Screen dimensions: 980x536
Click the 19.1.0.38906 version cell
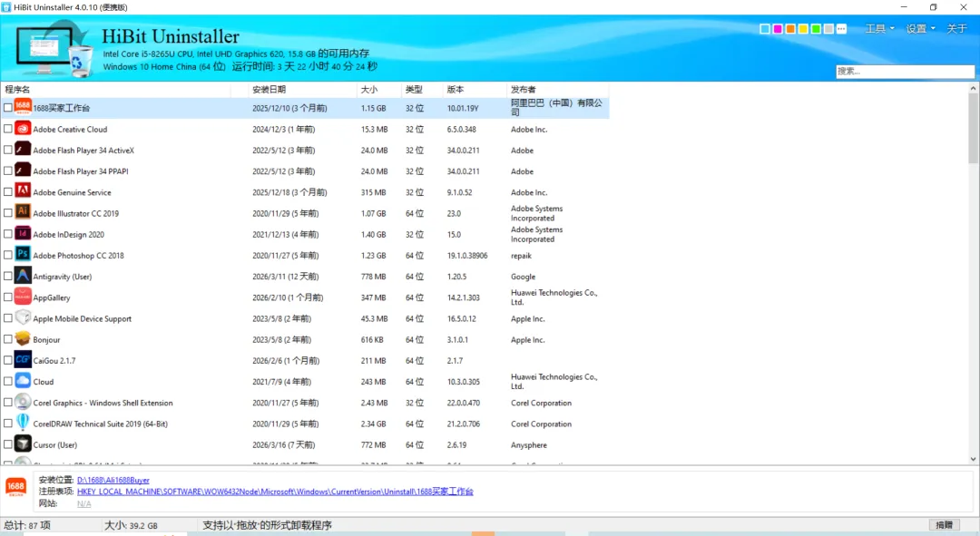tap(467, 256)
